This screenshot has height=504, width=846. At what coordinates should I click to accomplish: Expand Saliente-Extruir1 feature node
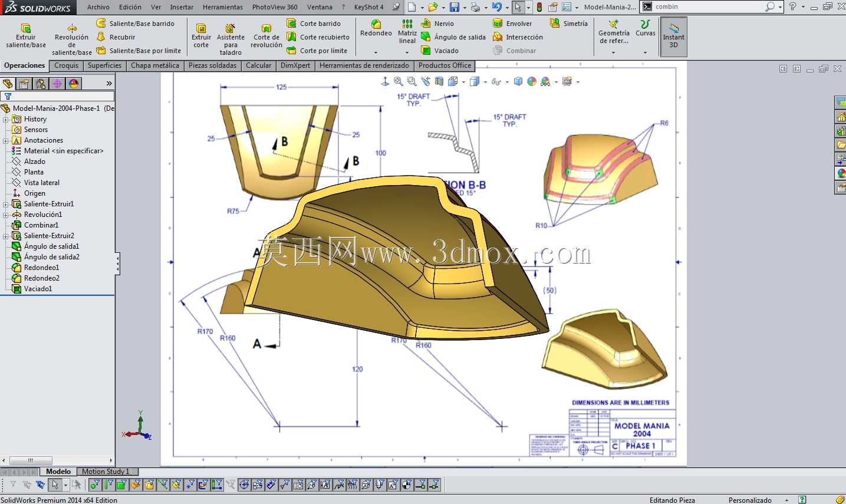(x=6, y=204)
